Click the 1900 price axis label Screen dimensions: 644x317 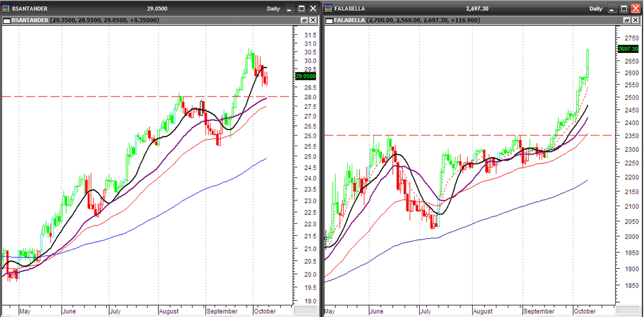tap(632, 269)
